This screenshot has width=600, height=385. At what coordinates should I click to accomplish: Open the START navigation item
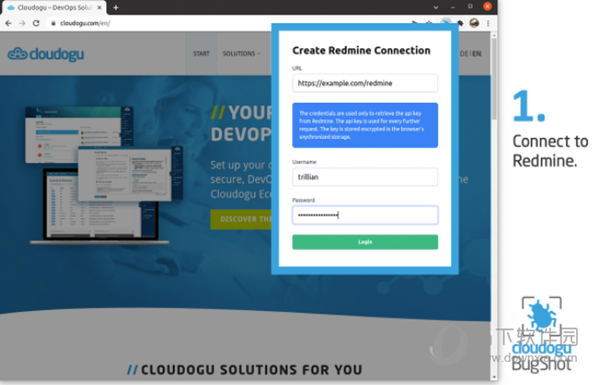(x=201, y=54)
